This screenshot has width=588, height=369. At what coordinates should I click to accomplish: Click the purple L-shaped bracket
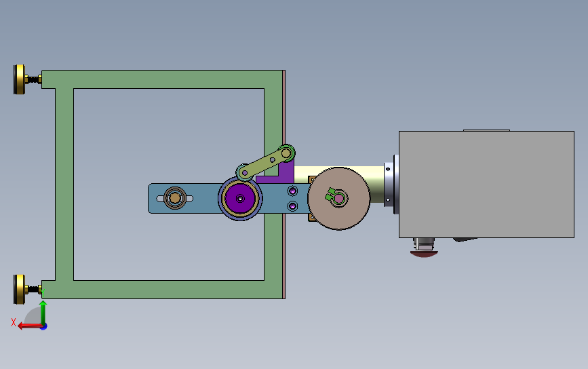click(287, 173)
